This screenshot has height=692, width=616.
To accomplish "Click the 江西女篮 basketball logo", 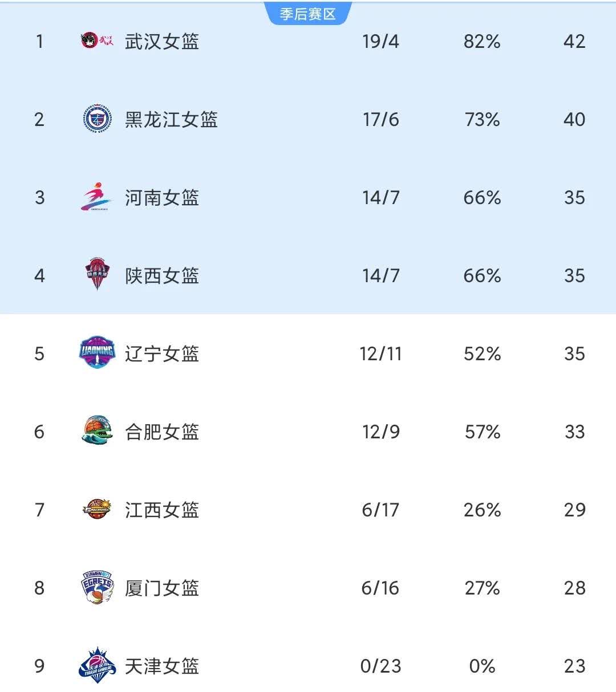I will click(x=97, y=509).
